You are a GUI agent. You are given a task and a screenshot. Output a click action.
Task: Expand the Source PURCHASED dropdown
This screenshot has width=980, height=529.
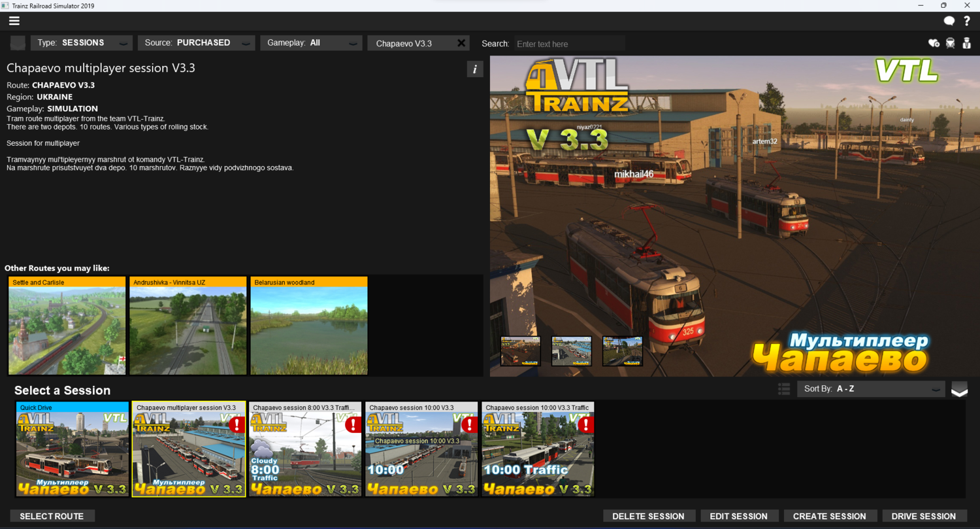coord(196,43)
